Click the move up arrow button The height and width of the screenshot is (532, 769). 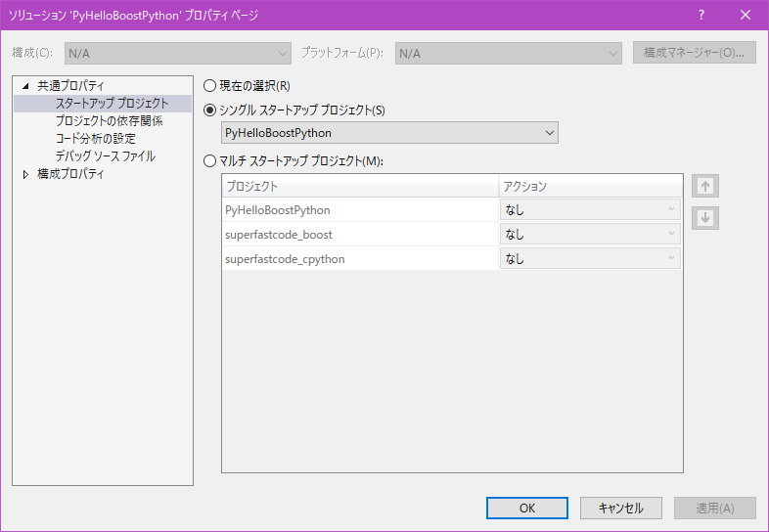(704, 187)
